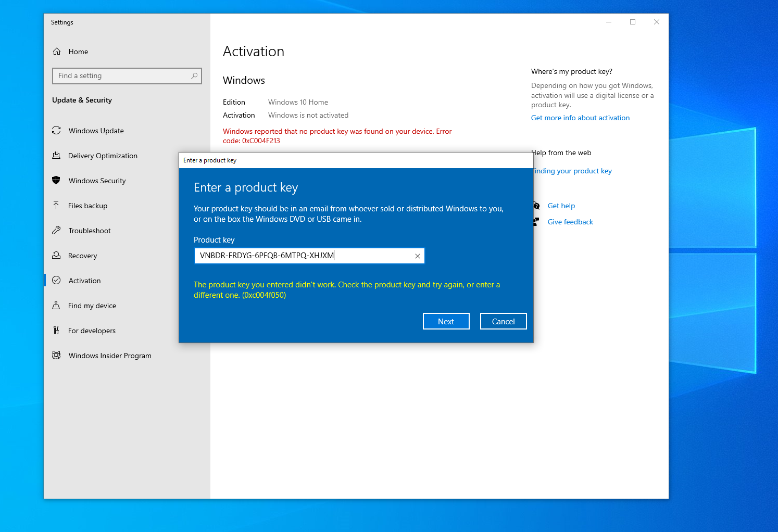Maximize the Settings window
This screenshot has width=778, height=532.
[x=633, y=22]
